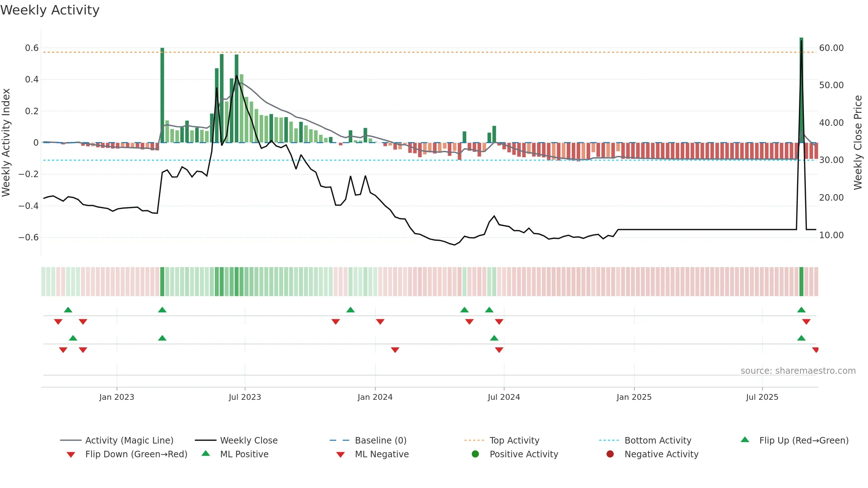
Task: Open the source: sharemaestro.com attribution
Action: [798, 371]
